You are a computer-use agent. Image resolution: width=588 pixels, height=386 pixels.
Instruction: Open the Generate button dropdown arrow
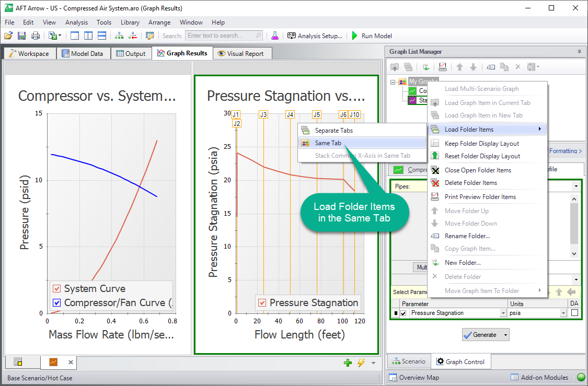(x=505, y=335)
